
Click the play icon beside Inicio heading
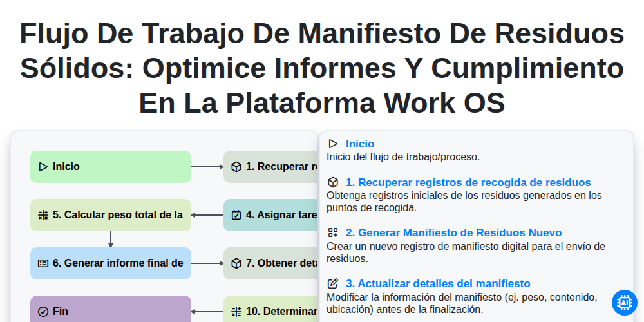333,144
